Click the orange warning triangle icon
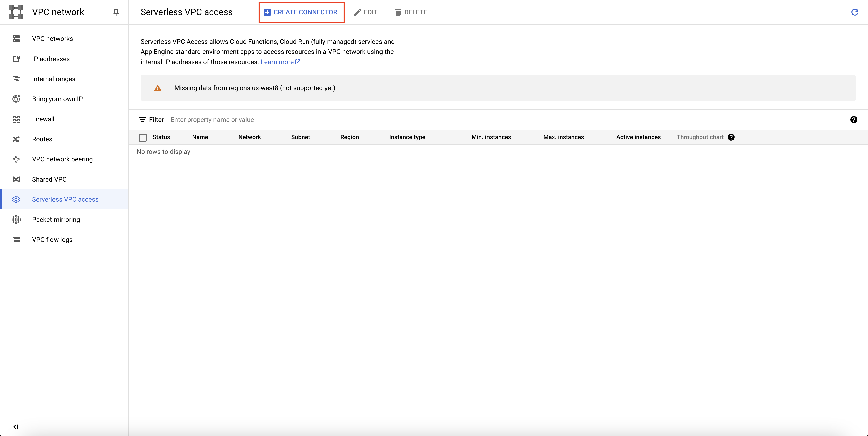This screenshot has height=436, width=868. (158, 88)
